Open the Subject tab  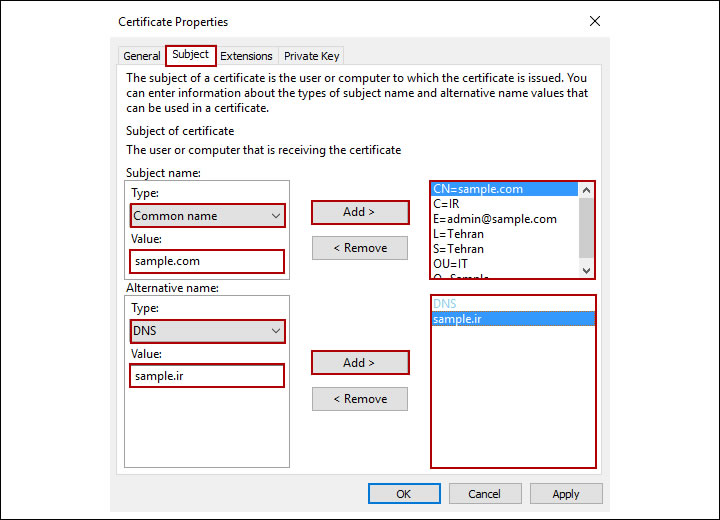[190, 55]
